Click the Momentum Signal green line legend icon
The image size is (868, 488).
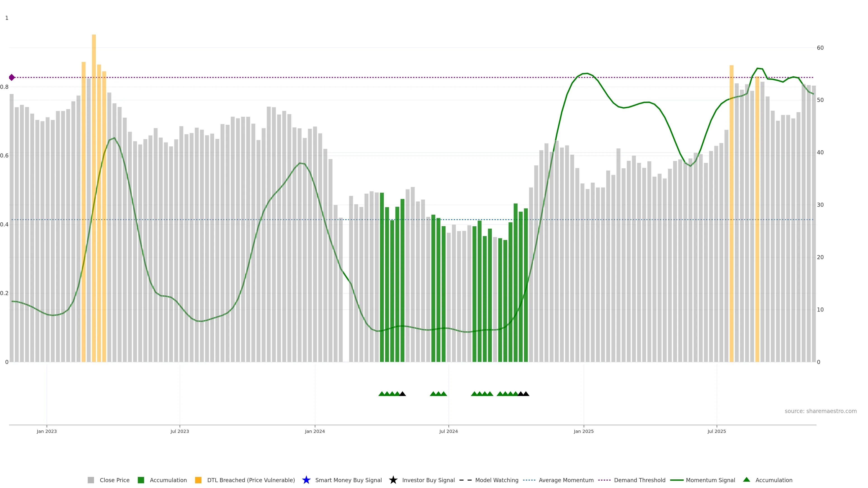677,480
